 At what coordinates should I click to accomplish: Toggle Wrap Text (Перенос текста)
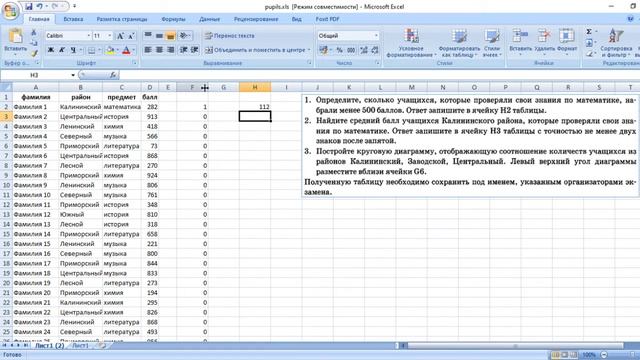tap(229, 36)
